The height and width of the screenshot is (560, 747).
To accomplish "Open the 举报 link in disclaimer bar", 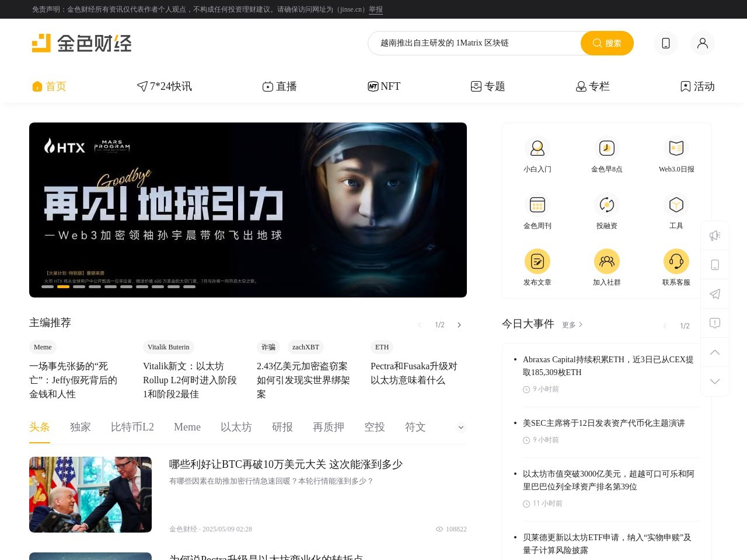I will click(375, 9).
